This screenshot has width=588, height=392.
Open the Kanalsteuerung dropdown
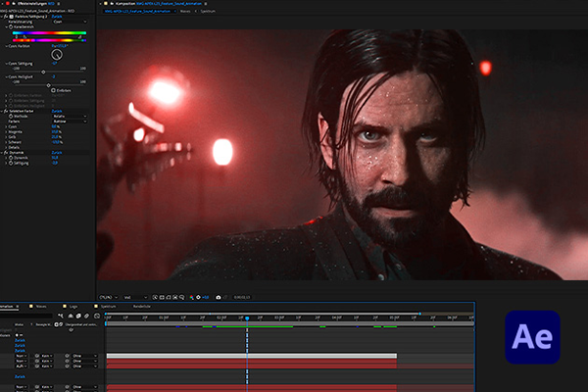pos(70,22)
